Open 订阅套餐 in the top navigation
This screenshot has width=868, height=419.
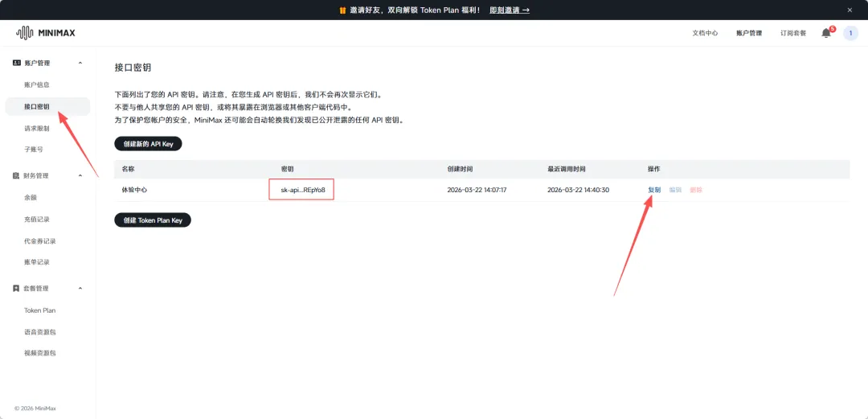coord(793,33)
